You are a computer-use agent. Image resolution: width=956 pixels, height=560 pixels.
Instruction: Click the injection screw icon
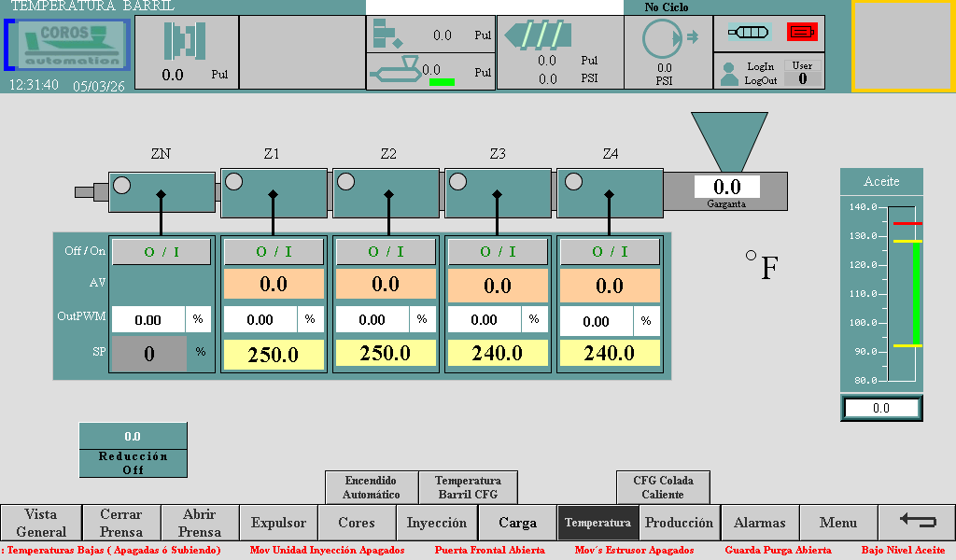540,35
